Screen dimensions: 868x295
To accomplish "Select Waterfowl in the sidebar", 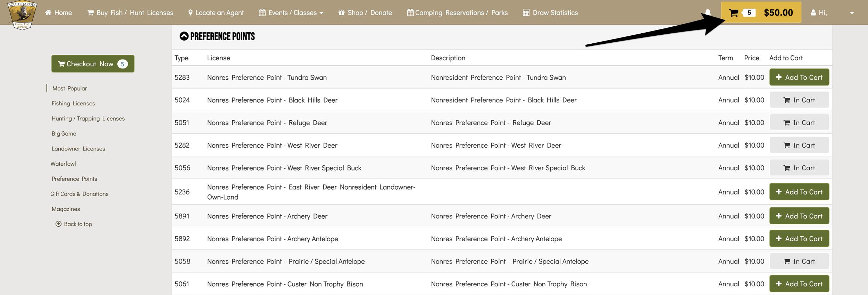I will (x=63, y=164).
